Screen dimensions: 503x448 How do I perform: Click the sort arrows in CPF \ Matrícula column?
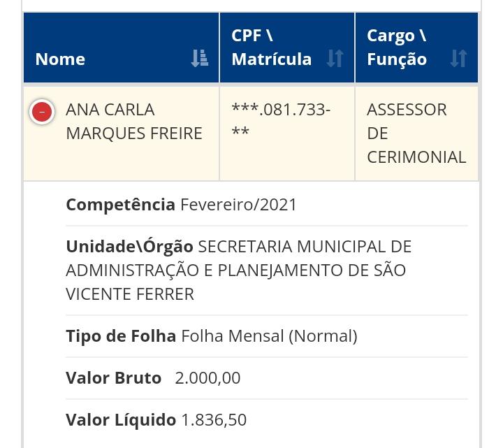[x=335, y=59]
